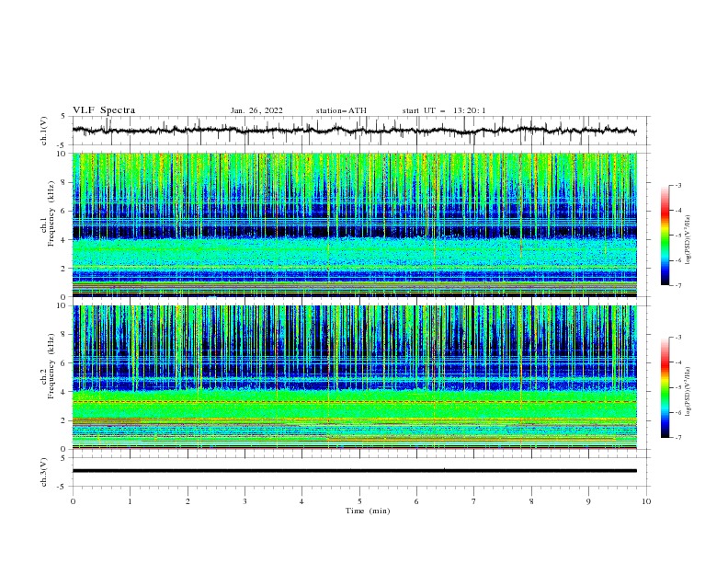
Task: Click the ch.3 flat voltage trace
Action: point(354,471)
